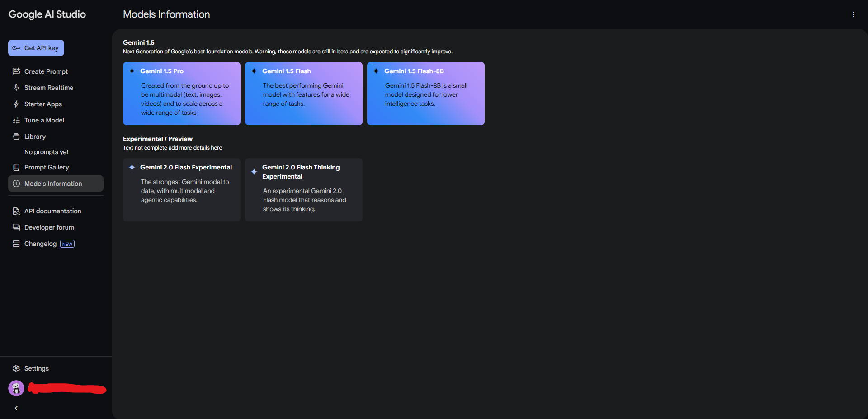Click the key icon in Get API key
868x419 pixels.
tap(16, 48)
